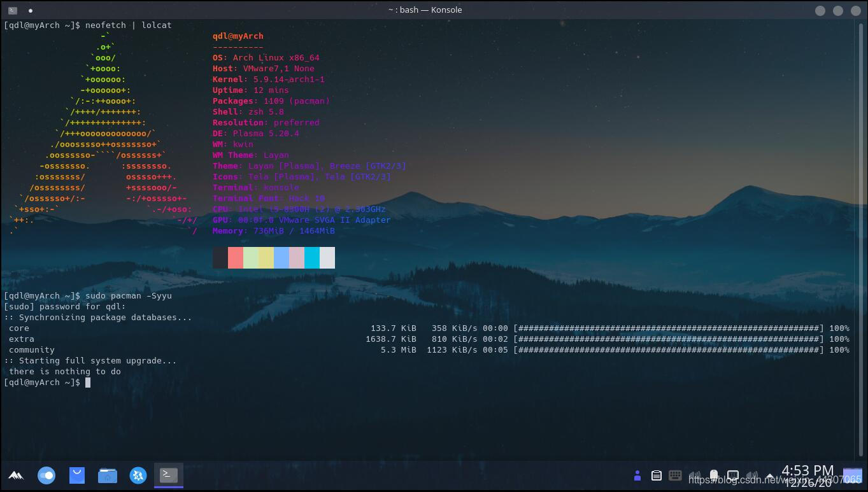The width and height of the screenshot is (868, 492).
Task: Click the 'GPU: VMware SVGA II Adapter' line
Action: [x=302, y=220]
